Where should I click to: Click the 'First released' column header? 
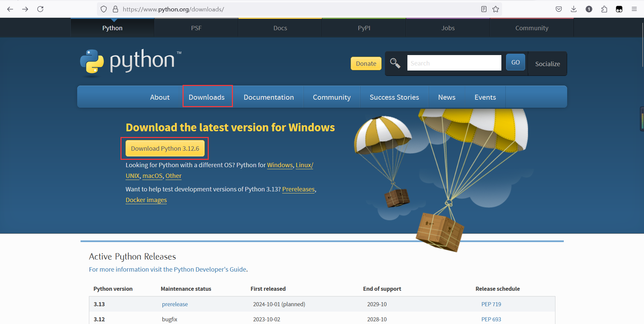tap(268, 289)
